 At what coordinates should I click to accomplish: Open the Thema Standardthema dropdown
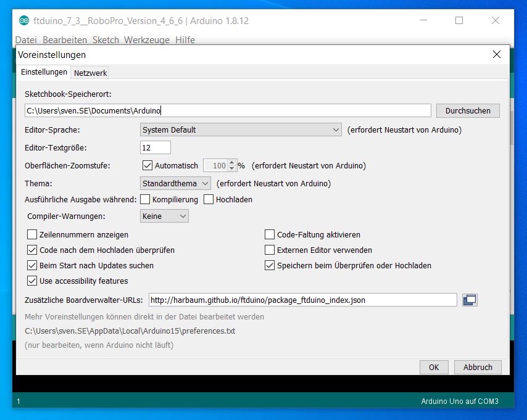175,183
